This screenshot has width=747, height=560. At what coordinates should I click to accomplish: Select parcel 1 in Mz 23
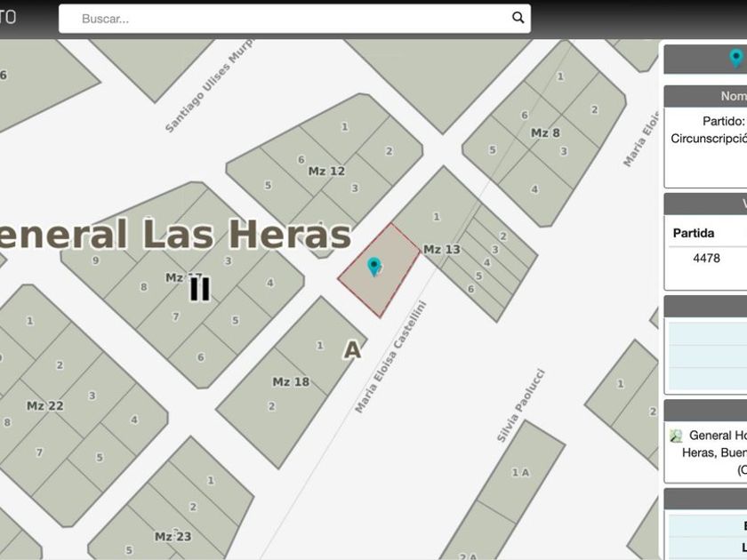point(211,481)
